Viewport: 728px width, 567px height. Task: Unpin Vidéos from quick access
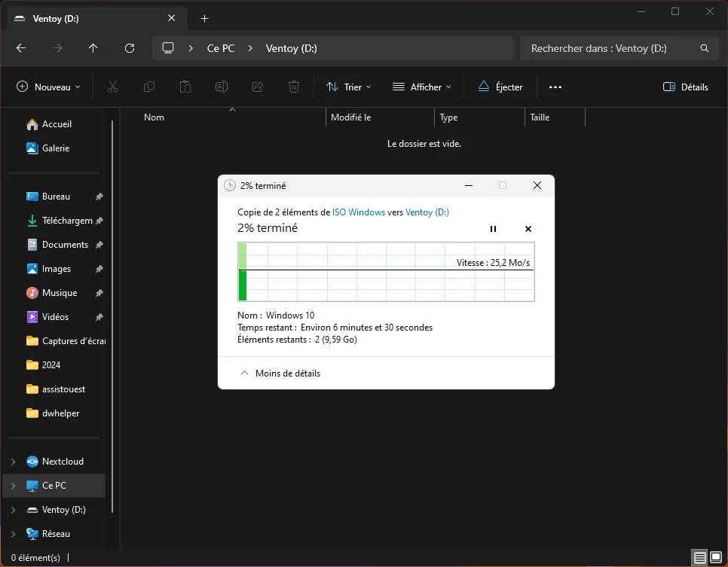pos(99,317)
